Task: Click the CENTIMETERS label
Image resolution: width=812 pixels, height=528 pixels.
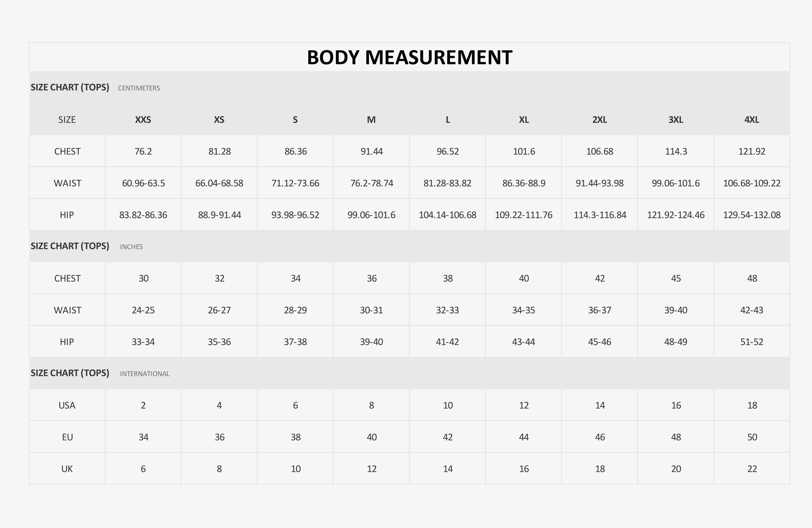Action: coord(139,88)
